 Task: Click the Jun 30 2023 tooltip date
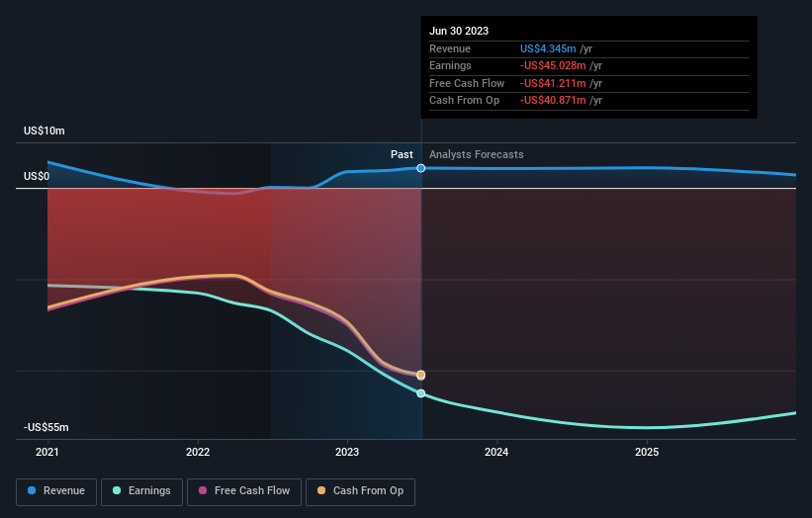pyautogui.click(x=459, y=31)
